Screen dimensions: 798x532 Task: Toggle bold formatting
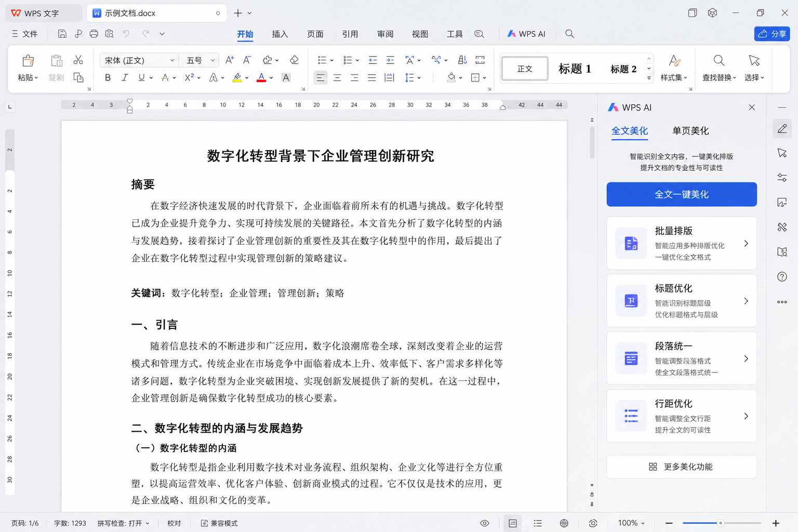point(108,77)
